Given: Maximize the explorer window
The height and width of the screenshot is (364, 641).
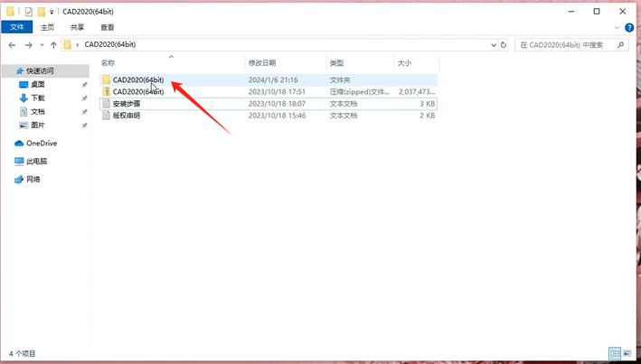Looking at the screenshot, I should point(597,12).
